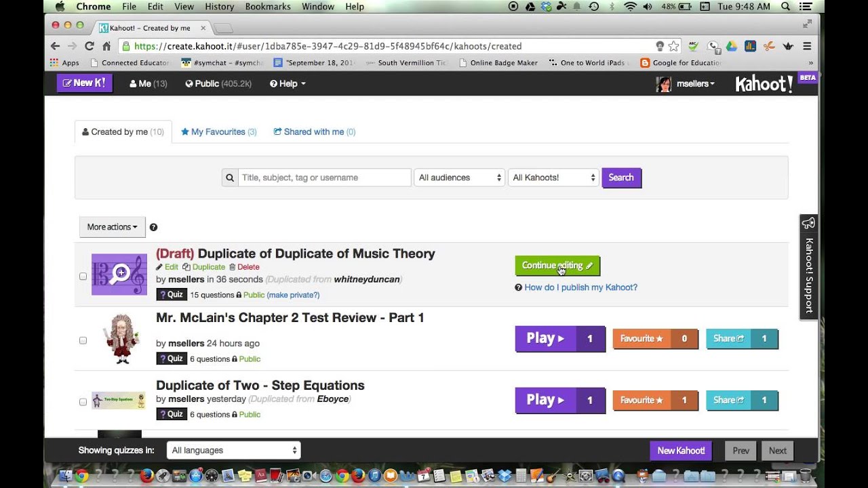Click the New Kahoot! button in the bottom bar
This screenshot has width=868, height=488.
(681, 451)
